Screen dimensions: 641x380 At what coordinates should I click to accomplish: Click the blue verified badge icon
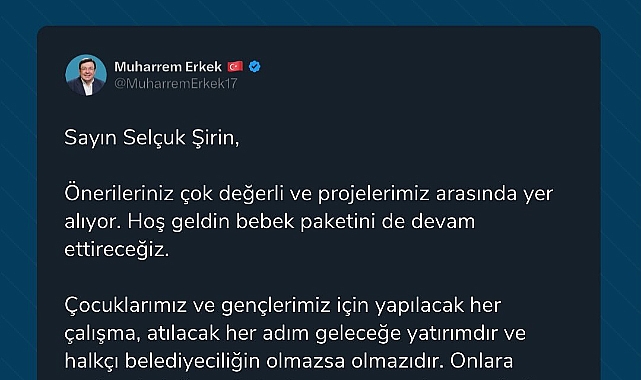[x=255, y=66]
